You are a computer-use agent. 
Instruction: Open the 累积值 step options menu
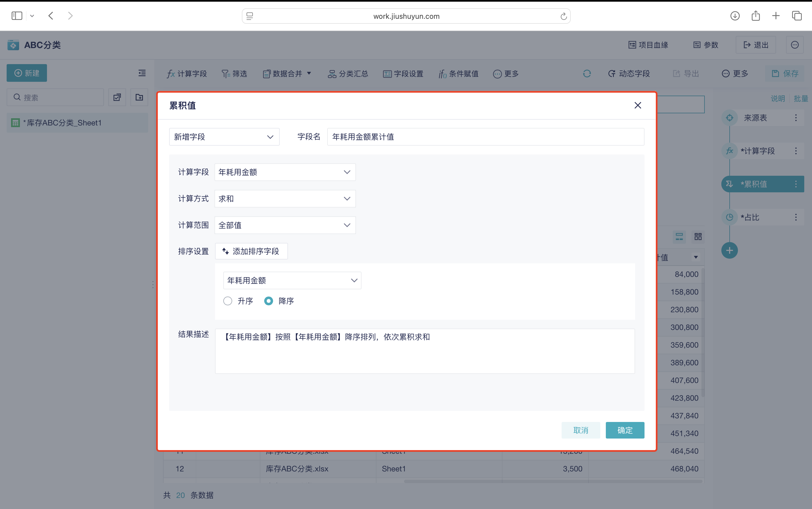click(x=795, y=184)
